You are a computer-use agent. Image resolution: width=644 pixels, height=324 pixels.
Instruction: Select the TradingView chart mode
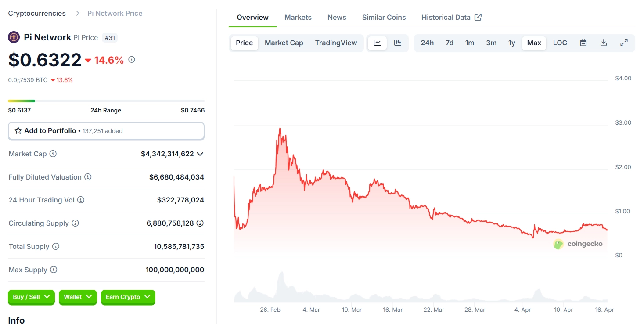pyautogui.click(x=336, y=43)
